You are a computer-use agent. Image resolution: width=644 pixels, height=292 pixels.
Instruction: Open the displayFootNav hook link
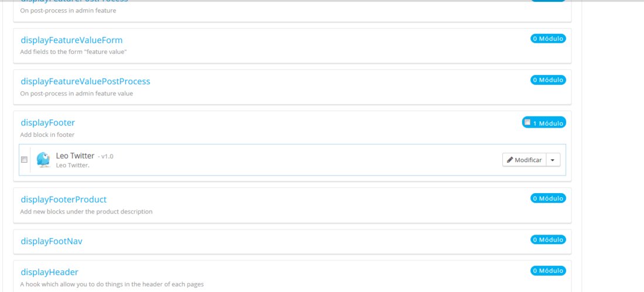point(52,241)
